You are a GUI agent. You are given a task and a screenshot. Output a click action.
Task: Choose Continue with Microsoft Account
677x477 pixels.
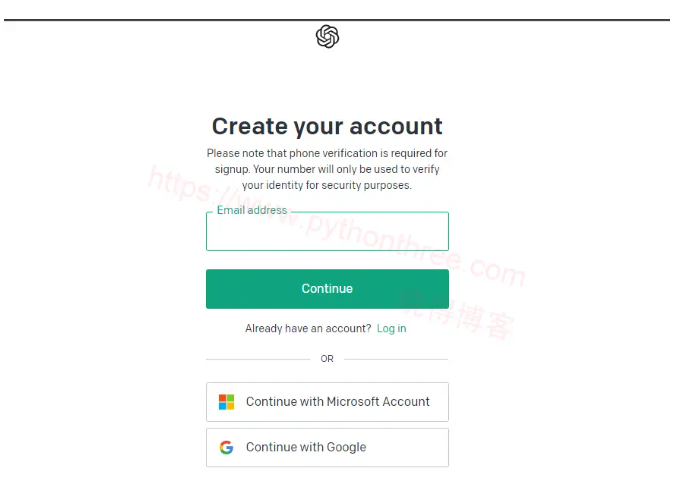327,402
